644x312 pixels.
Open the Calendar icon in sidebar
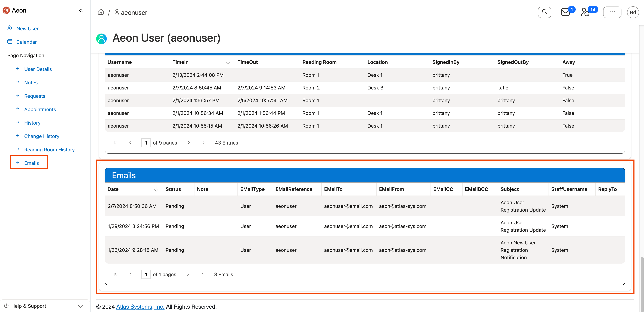pyautogui.click(x=10, y=42)
